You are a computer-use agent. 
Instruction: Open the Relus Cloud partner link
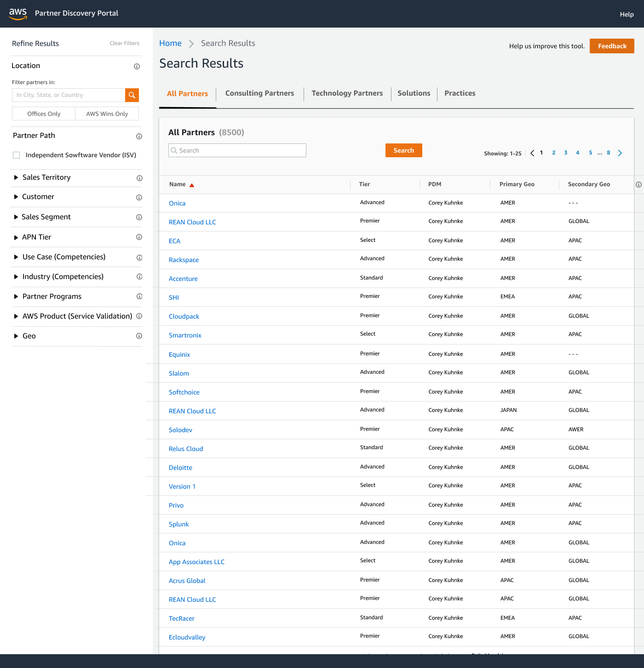[186, 449]
